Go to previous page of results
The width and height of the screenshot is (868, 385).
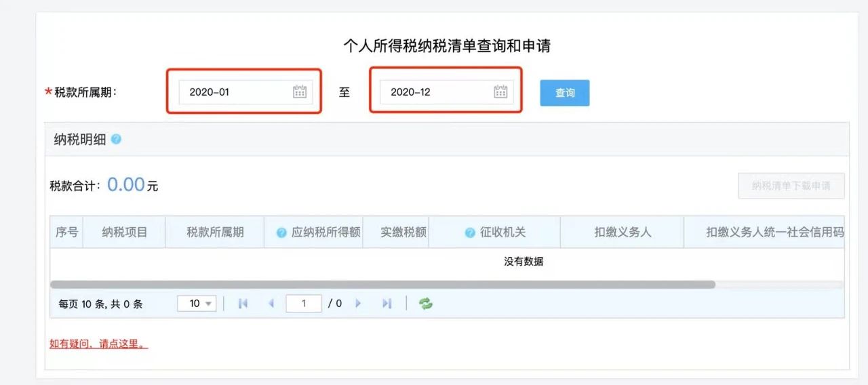pyautogui.click(x=271, y=304)
